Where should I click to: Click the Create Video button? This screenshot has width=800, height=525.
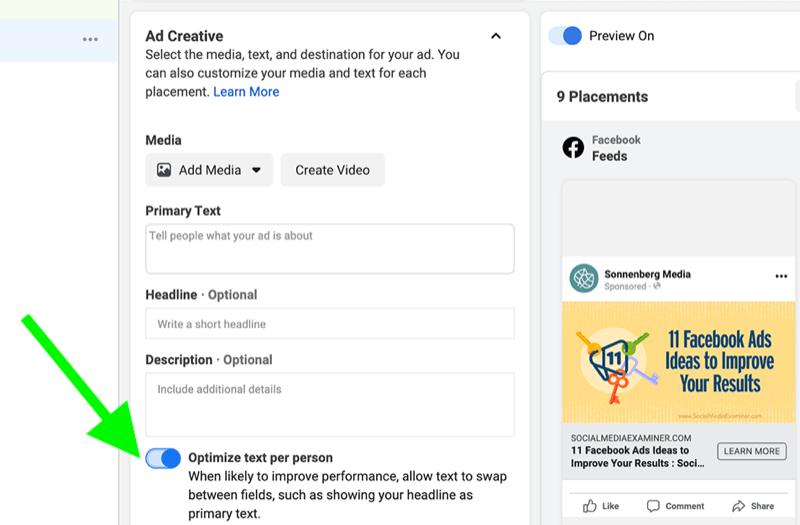333,170
